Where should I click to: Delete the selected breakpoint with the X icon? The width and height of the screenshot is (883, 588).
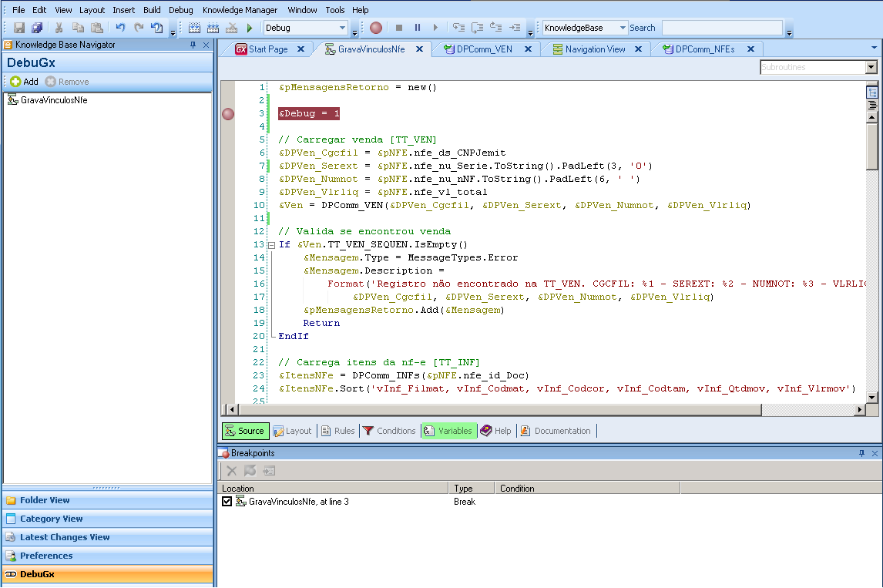231,471
